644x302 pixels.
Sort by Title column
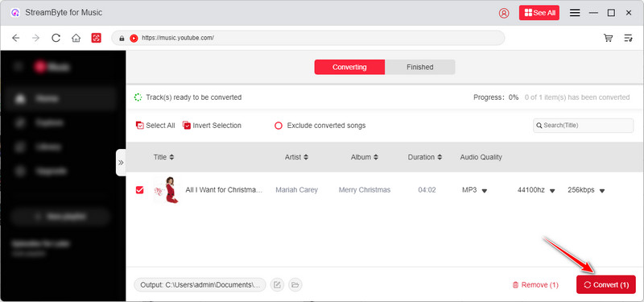coord(163,157)
